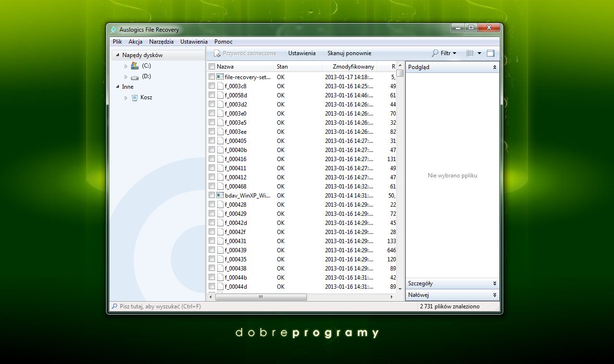The image size is (614, 364).
Task: Click the Windows drive (C:) icon
Action: coord(135,66)
